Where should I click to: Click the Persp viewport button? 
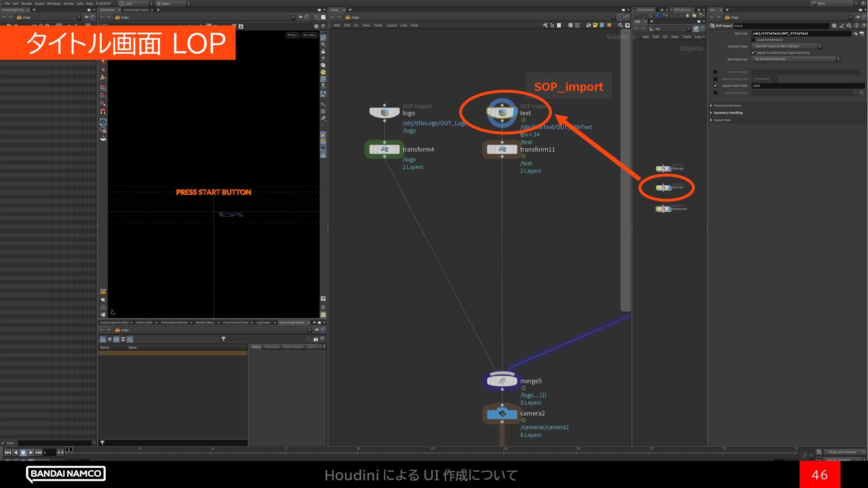coord(292,35)
